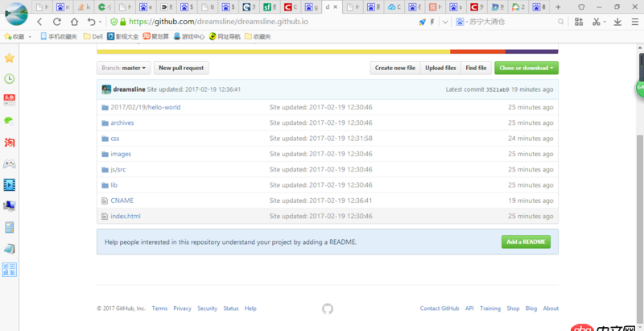The image size is (644, 331).
Task: Reload the page with the refresh icon
Action: [x=57, y=22]
